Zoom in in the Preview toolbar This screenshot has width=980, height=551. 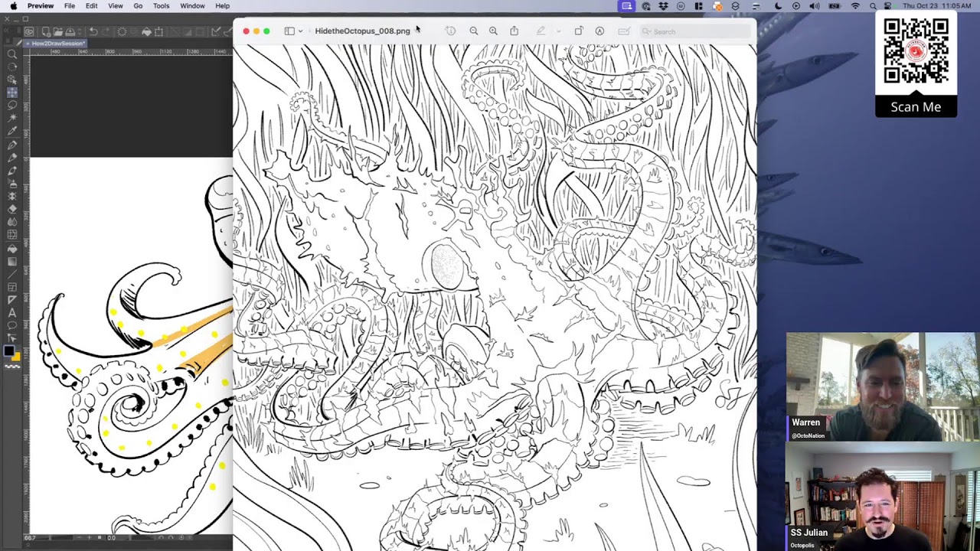click(x=493, y=31)
